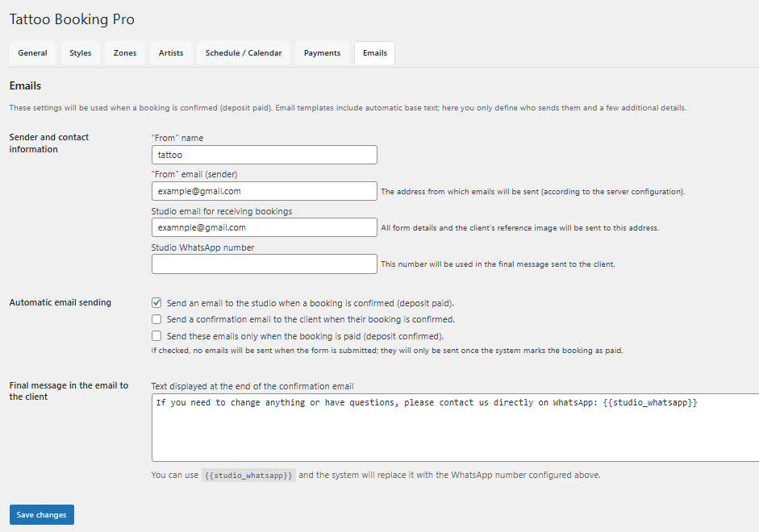759x532 pixels.
Task: Edit the studio email for receiving bookings field
Action: coord(264,227)
